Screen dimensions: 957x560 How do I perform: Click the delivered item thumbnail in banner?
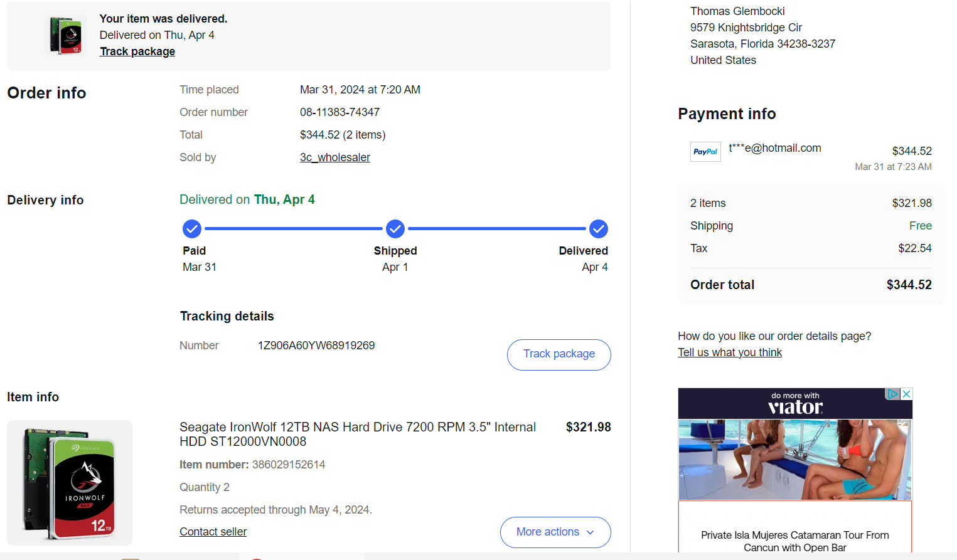[x=67, y=35]
